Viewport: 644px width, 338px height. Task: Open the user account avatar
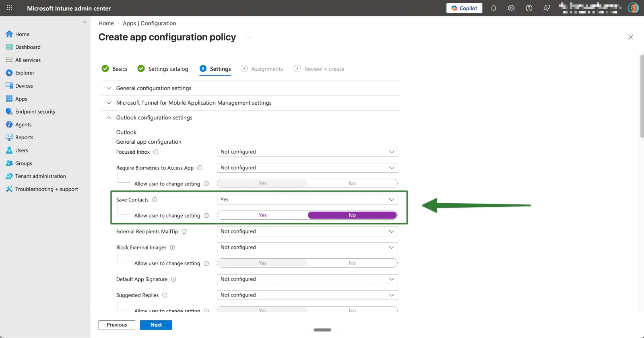pyautogui.click(x=633, y=8)
